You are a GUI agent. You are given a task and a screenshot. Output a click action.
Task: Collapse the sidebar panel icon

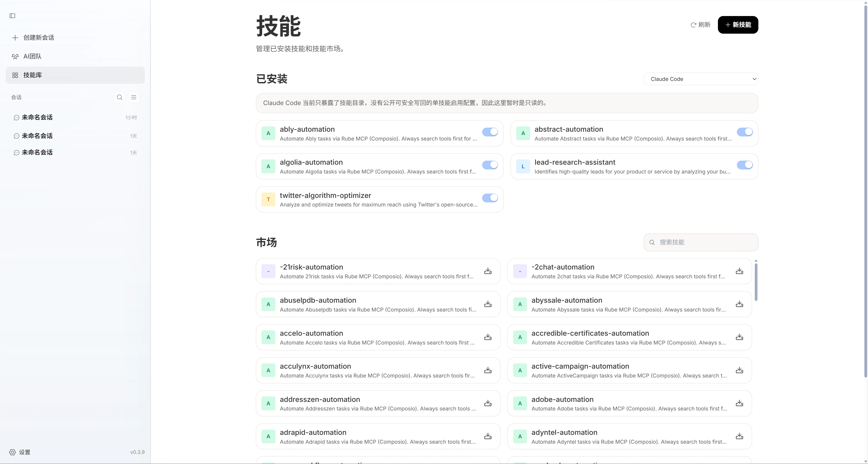[x=12, y=16]
